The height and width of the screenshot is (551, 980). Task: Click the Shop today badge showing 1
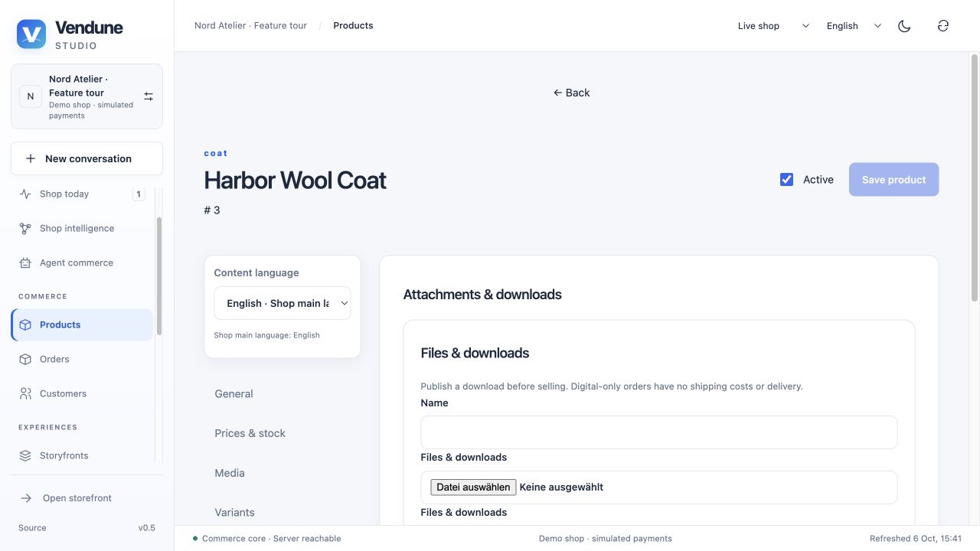(139, 194)
